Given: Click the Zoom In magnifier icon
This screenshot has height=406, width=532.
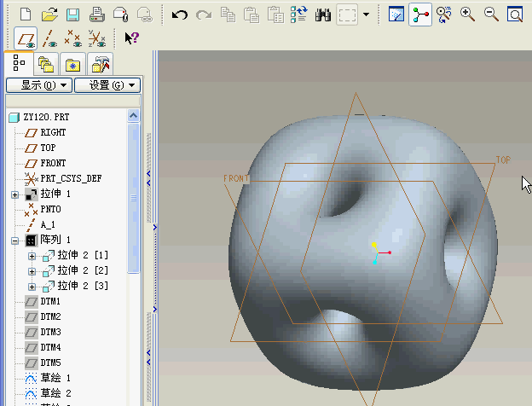Looking at the screenshot, I should pos(467,14).
